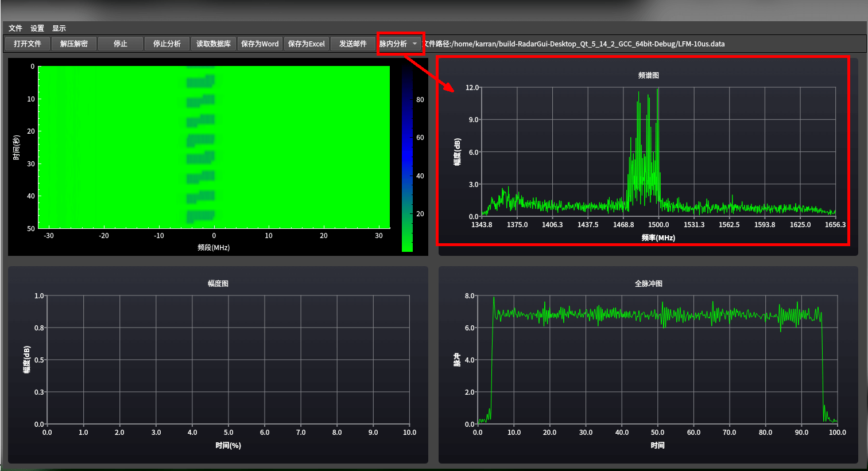The width and height of the screenshot is (868, 471).
Task: Click the 发送邮件 button
Action: coord(353,44)
